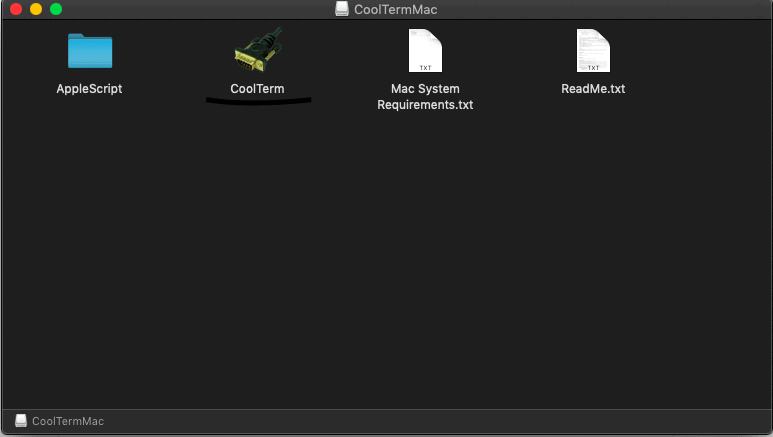Viewport: 773px width, 437px height.
Task: Click the AppleScript folder name label
Action: [89, 89]
